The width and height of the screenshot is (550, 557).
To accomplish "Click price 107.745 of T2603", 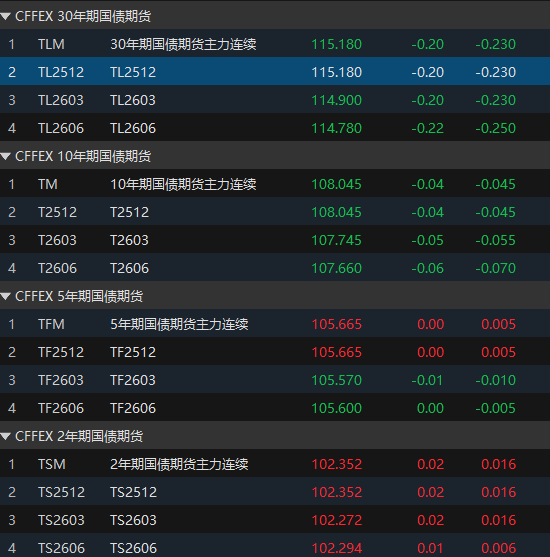I will tap(336, 240).
